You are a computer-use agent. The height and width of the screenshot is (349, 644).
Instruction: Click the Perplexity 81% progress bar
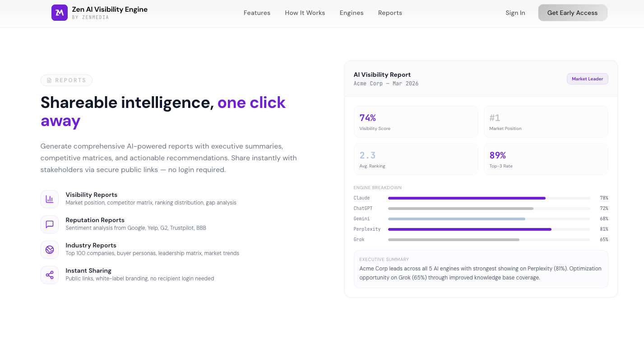(489, 229)
